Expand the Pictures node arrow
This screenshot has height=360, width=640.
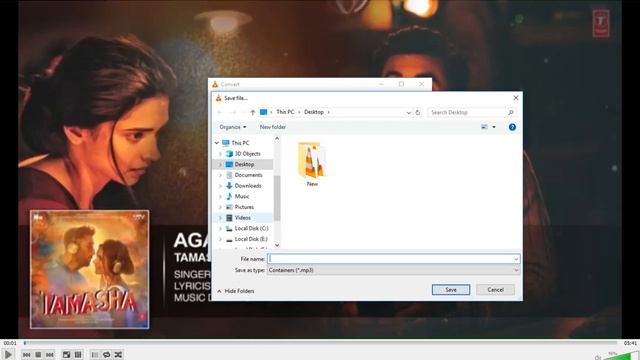tap(220, 207)
